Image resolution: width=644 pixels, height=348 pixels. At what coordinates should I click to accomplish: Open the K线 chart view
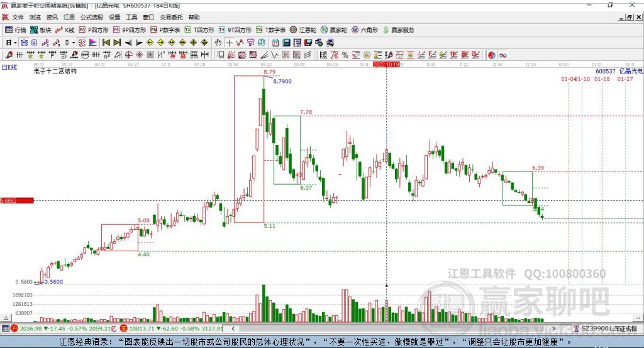[x=65, y=30]
